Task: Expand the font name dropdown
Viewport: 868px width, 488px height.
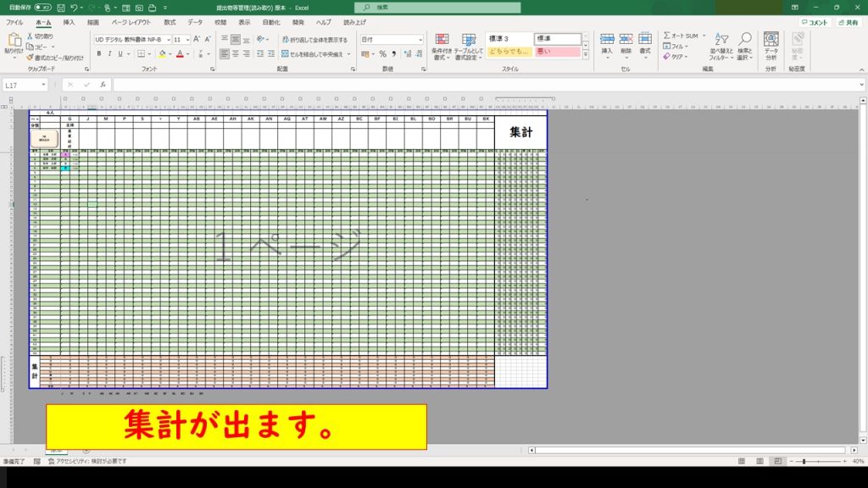Action: [167, 40]
